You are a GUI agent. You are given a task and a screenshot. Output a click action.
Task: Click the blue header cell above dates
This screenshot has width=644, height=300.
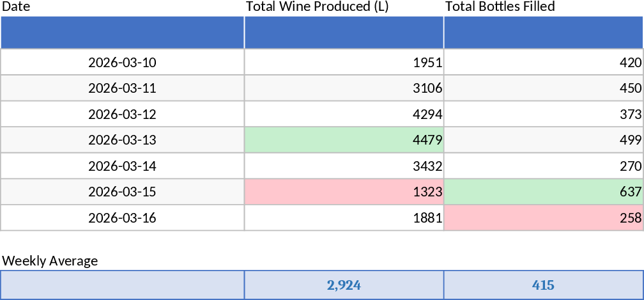point(122,33)
